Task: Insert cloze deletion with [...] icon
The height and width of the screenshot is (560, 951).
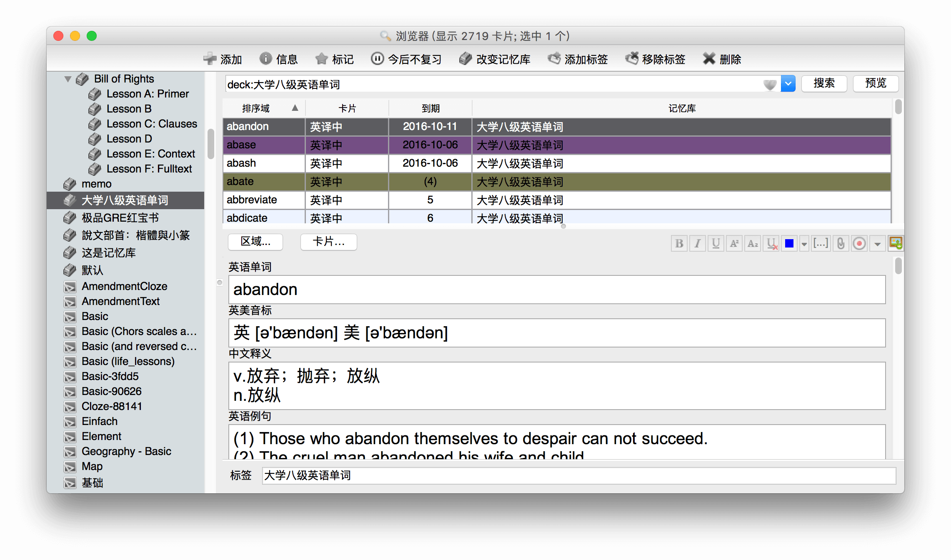Action: click(x=821, y=243)
